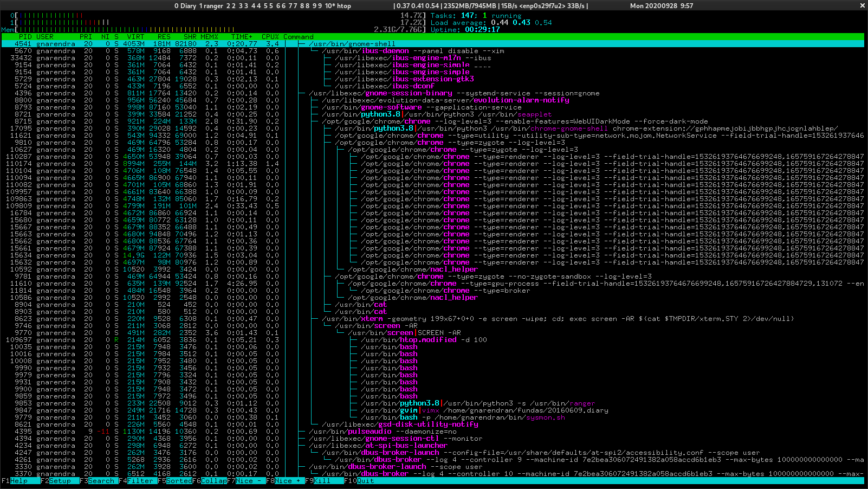Screen dimensions: 868x489
Task: Select the ibus-engine-m17n --ibus process
Action: (x=432, y=58)
